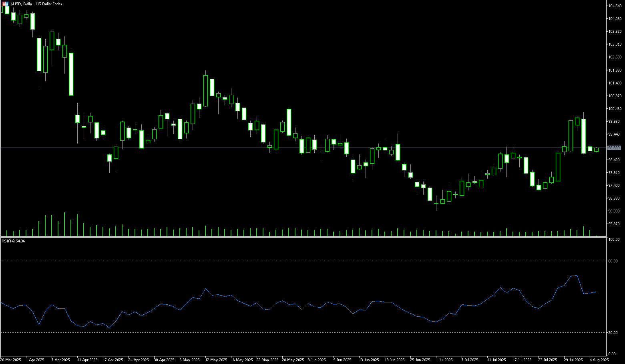Screen dimensions: 625x364
Task: Click the 26 Mar 2025 date label
Action: 10,360
